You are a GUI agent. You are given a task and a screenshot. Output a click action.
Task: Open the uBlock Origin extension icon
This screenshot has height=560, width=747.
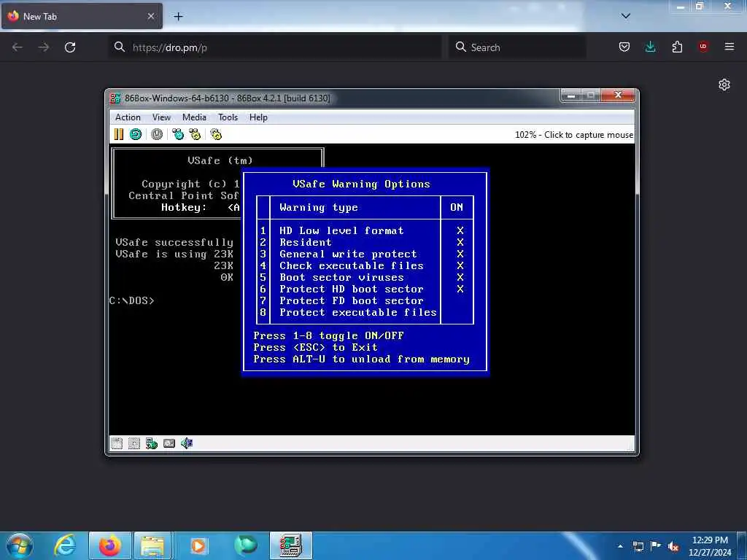coord(703,47)
